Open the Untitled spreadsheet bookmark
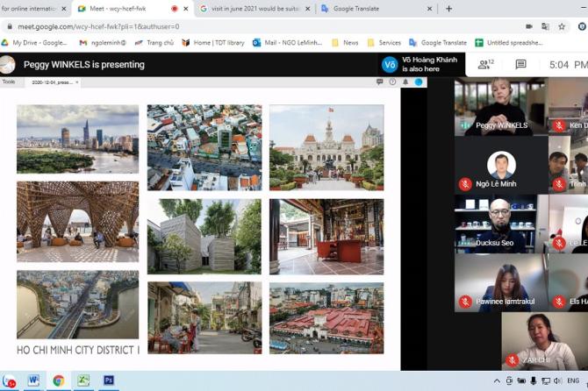588x391 pixels. pos(509,42)
